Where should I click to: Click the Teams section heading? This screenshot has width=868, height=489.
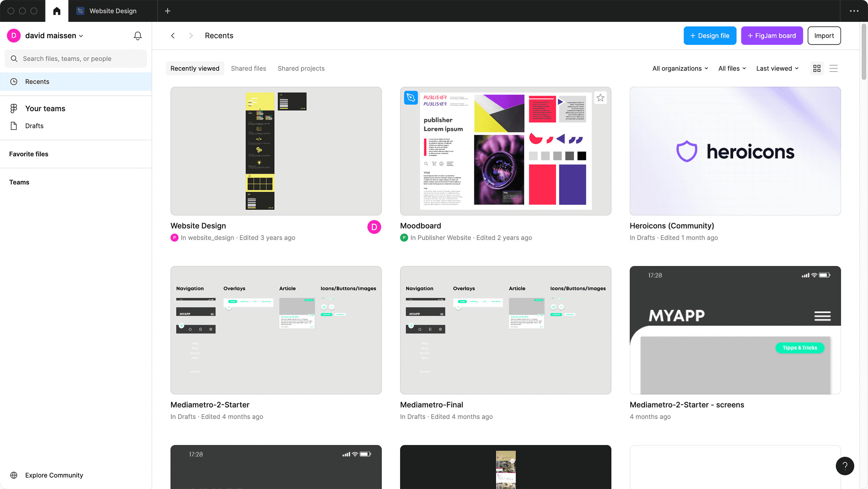(x=19, y=182)
